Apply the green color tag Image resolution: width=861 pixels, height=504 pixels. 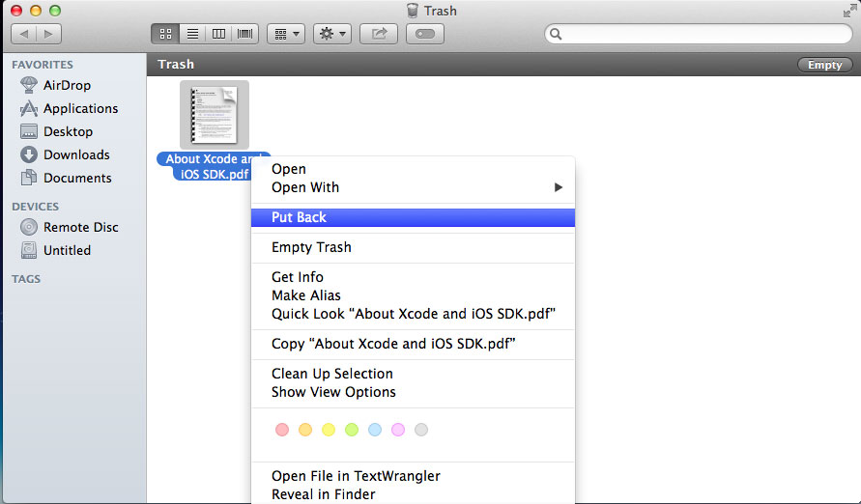pos(352,430)
